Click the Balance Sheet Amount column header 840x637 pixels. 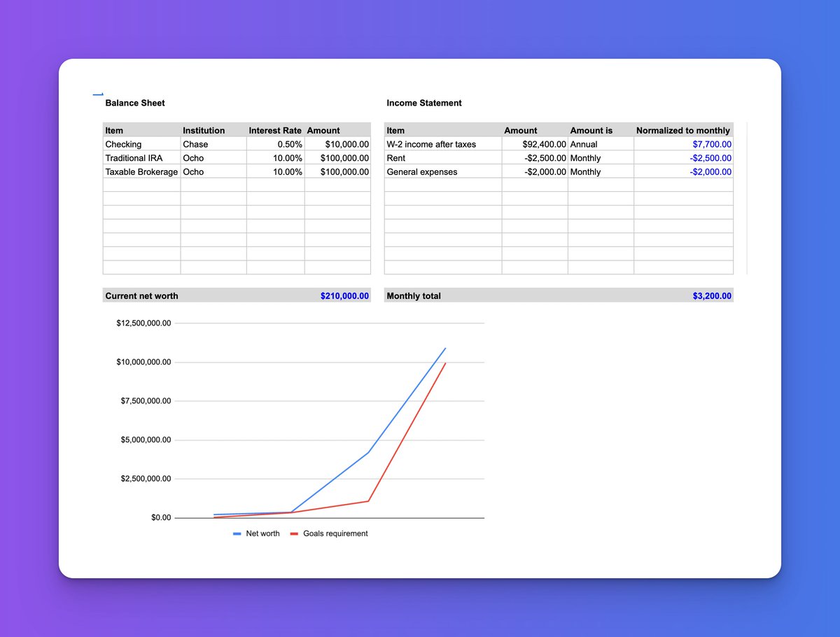337,130
